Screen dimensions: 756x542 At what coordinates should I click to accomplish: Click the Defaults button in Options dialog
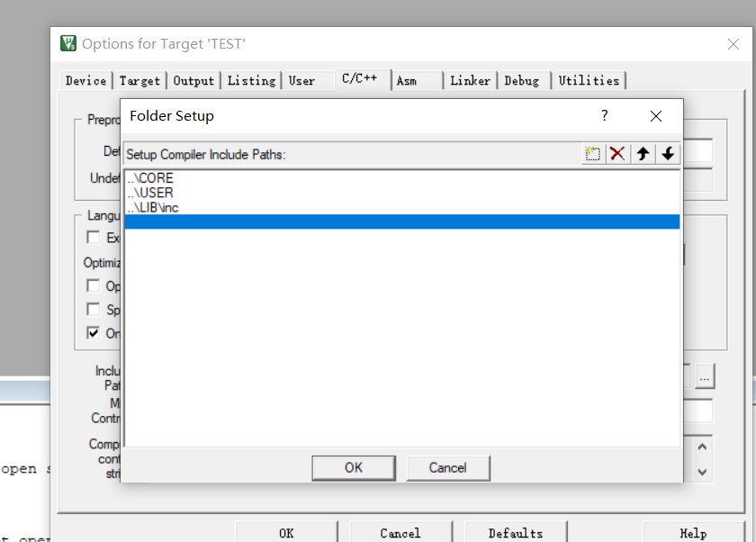[516, 533]
